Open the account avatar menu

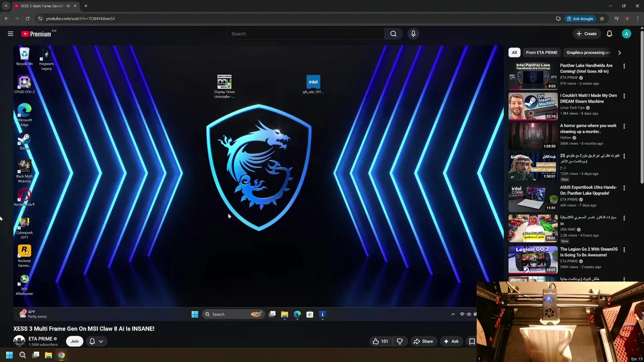pos(626,34)
